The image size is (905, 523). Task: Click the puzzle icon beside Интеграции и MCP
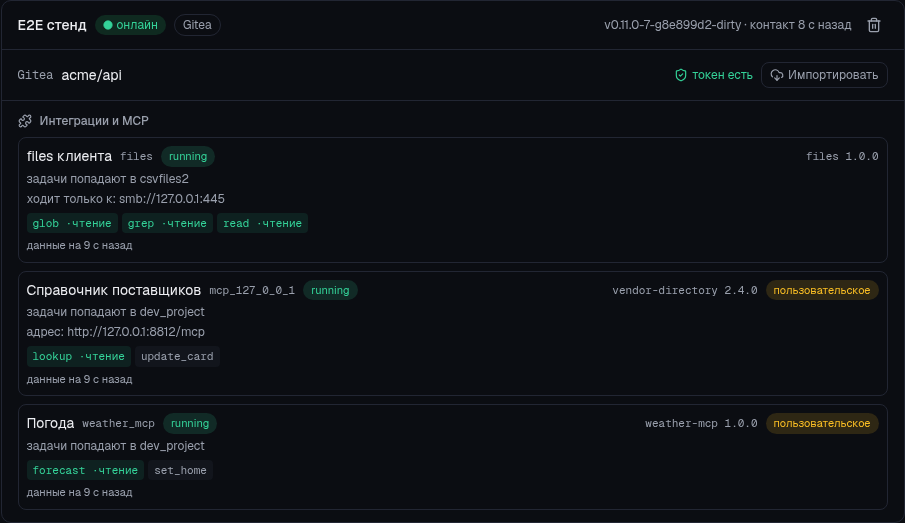tap(25, 121)
